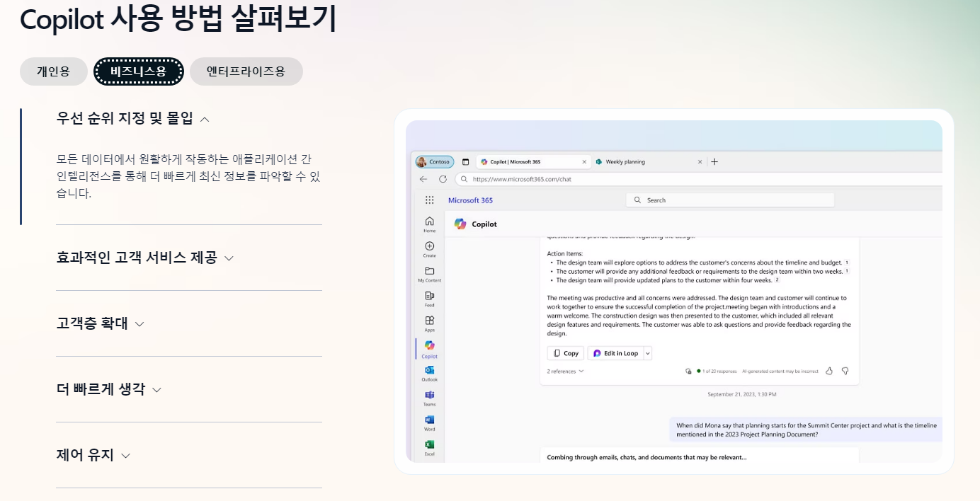Select the 개인용 tab
Screen dimensions: 980x501
[54, 71]
